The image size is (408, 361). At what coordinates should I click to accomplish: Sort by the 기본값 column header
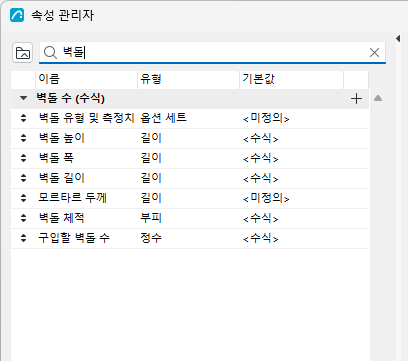[292, 79]
